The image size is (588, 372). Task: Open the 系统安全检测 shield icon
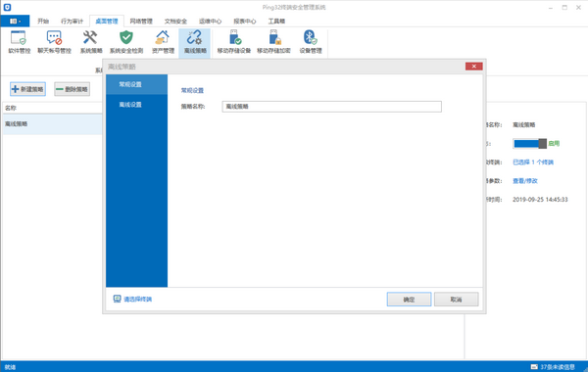point(126,42)
